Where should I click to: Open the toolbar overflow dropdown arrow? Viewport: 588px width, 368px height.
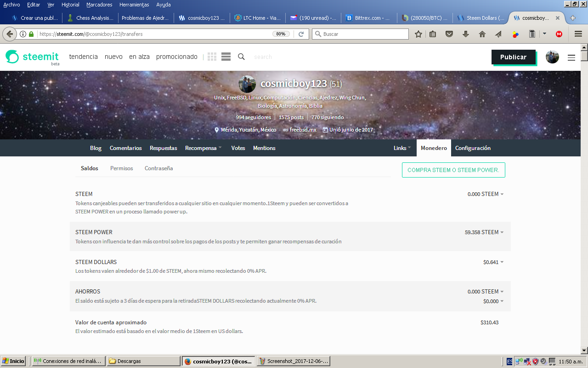click(545, 34)
